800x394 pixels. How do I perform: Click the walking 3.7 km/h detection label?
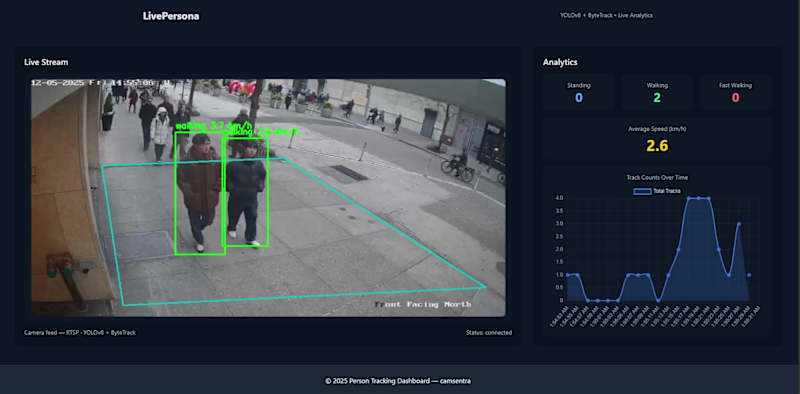tap(214, 125)
